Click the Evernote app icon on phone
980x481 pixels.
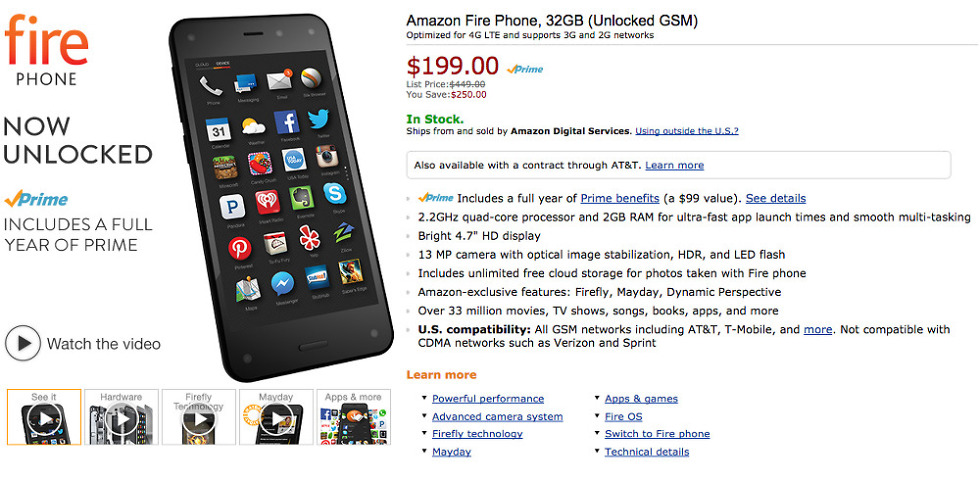click(x=301, y=197)
